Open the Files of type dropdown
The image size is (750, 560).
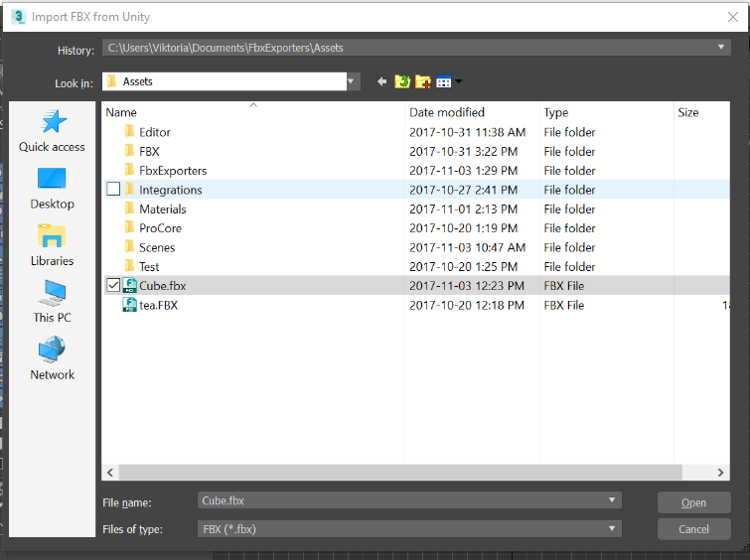[x=613, y=529]
